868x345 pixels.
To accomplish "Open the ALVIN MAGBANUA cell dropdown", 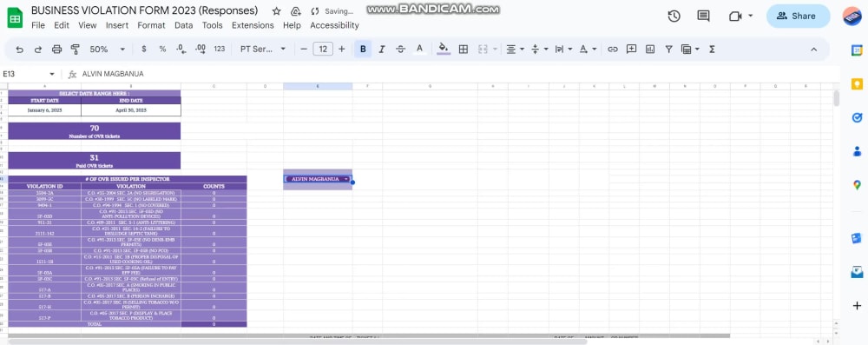I will click(x=346, y=179).
